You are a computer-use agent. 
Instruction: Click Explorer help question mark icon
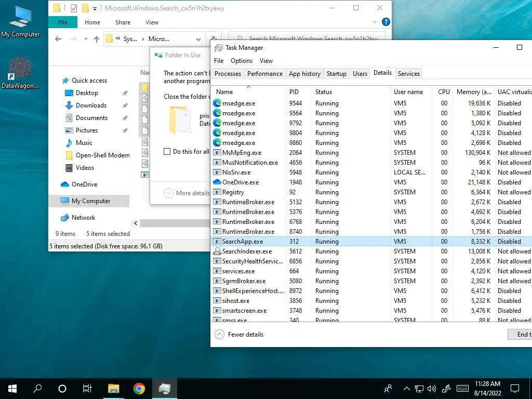coord(386,22)
